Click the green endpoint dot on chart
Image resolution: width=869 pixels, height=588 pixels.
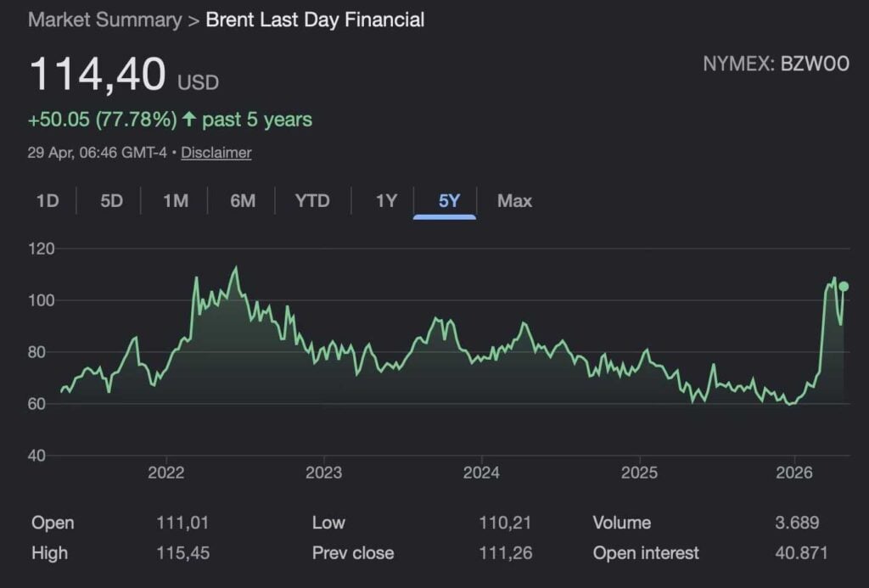844,287
